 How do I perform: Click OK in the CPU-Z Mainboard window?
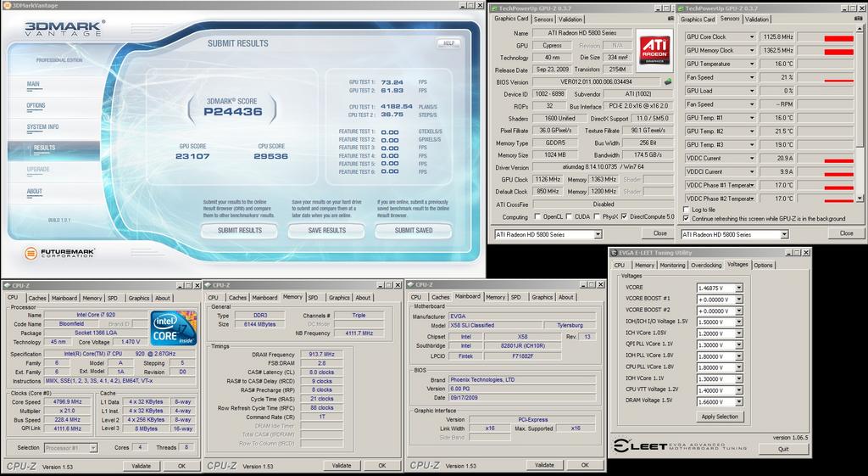tap(585, 465)
